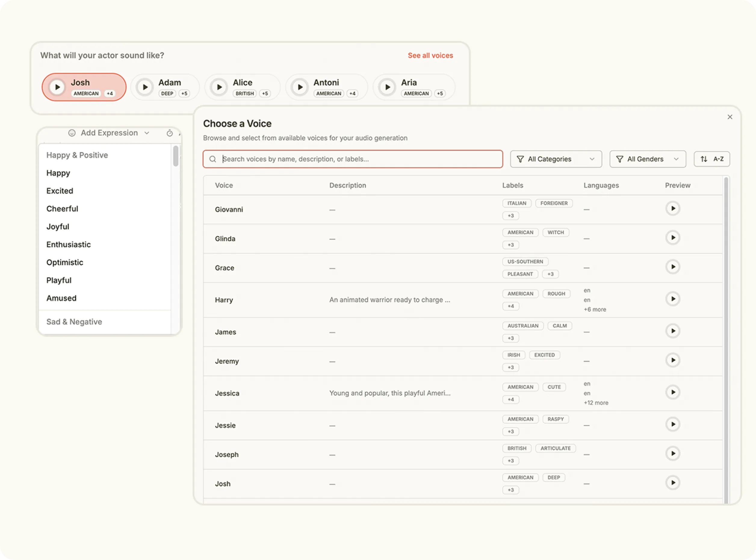Click the US-SOUTHERN label in Grace row
Screen dimensions: 756x560
[x=525, y=262]
